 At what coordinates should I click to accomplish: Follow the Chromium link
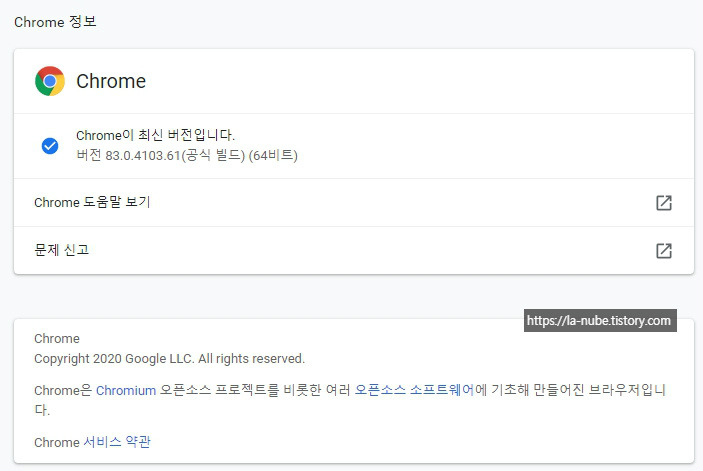pyautogui.click(x=126, y=390)
